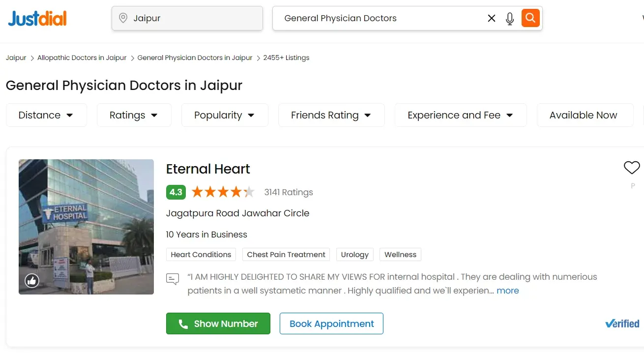644x353 pixels.
Task: Click the Verified badge
Action: [x=622, y=324]
